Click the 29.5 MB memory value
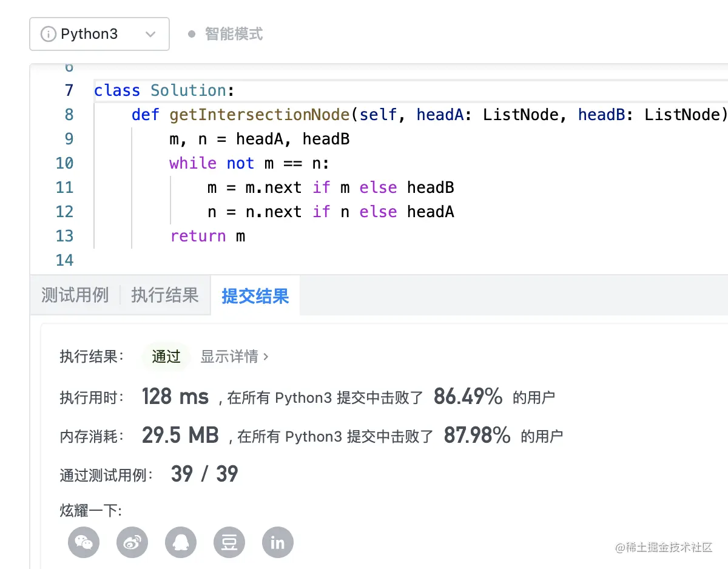The width and height of the screenshot is (728, 569). click(180, 436)
